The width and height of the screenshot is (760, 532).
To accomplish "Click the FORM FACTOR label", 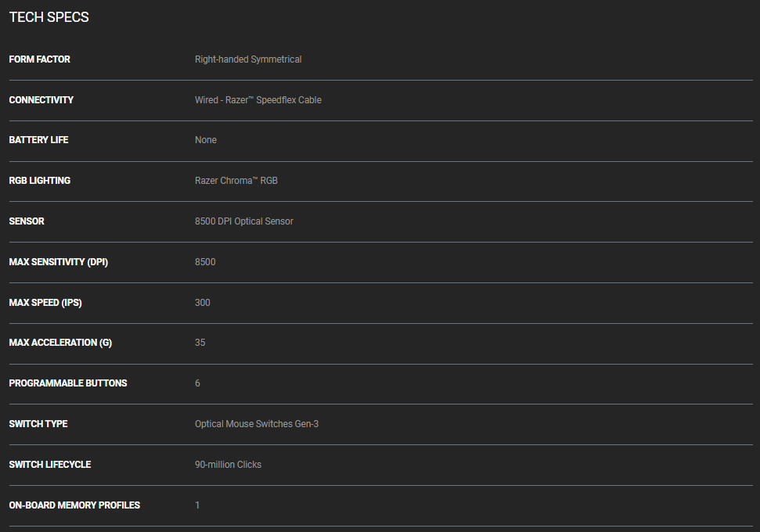I will coord(39,59).
